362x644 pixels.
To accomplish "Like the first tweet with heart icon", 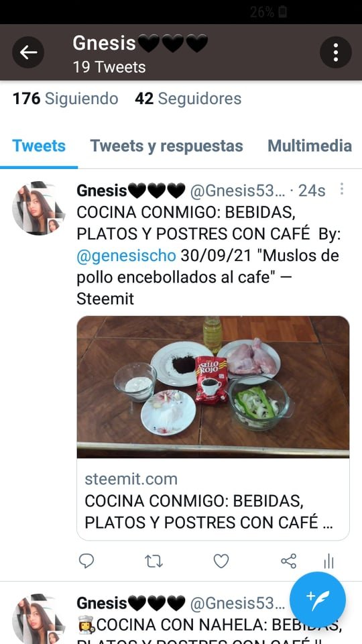I will tap(221, 561).
